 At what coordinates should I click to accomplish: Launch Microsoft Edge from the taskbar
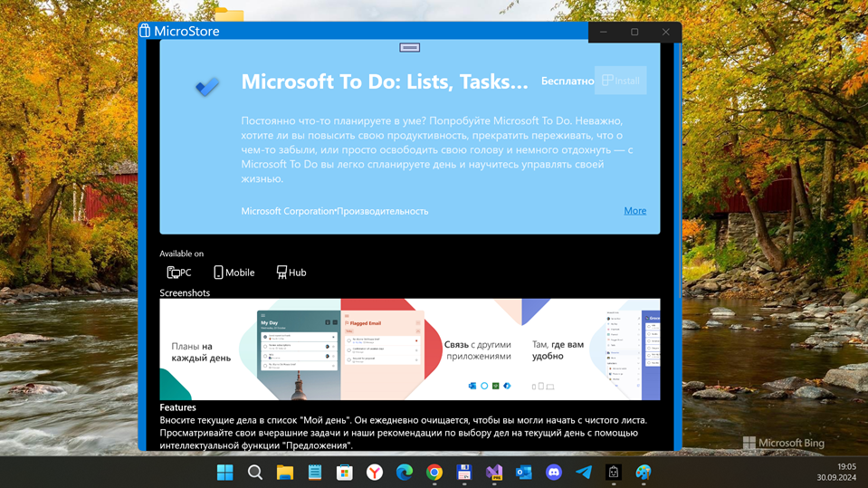[x=405, y=473]
